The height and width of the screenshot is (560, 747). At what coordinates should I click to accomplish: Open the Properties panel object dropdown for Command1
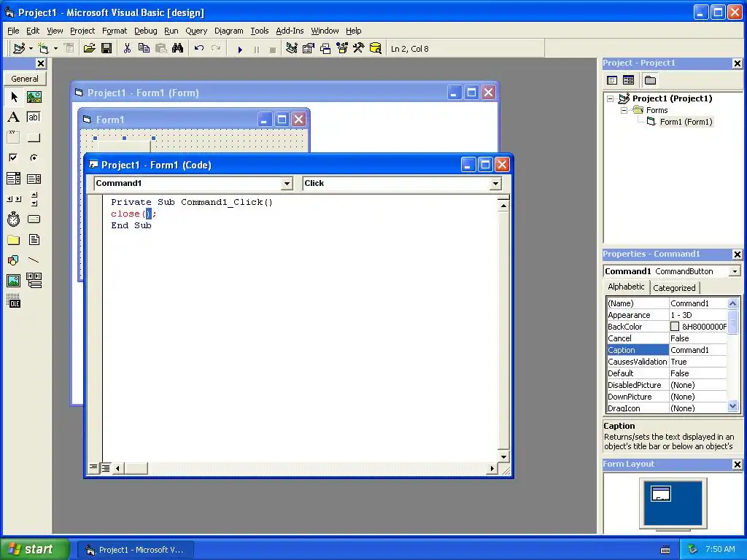(735, 271)
